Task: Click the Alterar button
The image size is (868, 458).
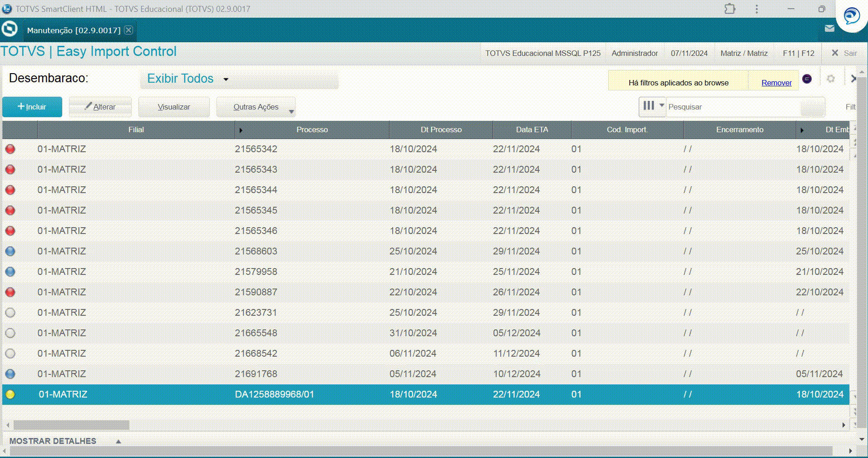Action: click(x=100, y=107)
